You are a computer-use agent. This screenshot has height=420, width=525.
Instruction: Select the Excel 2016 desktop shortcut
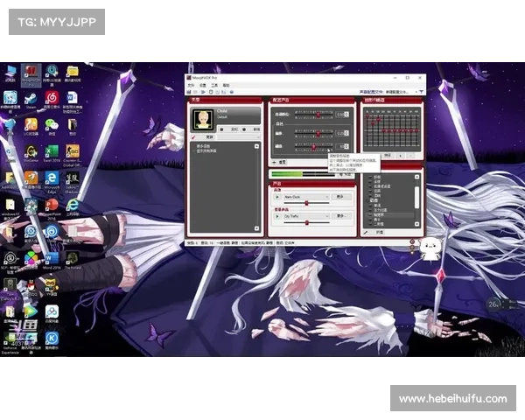point(52,154)
